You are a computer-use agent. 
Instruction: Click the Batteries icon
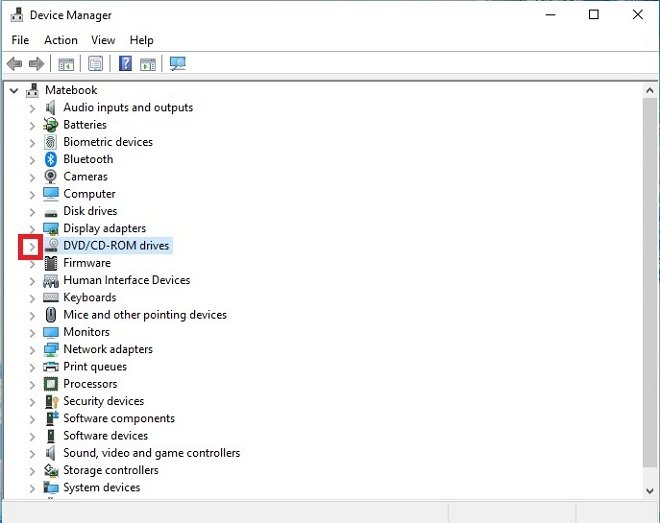click(51, 125)
